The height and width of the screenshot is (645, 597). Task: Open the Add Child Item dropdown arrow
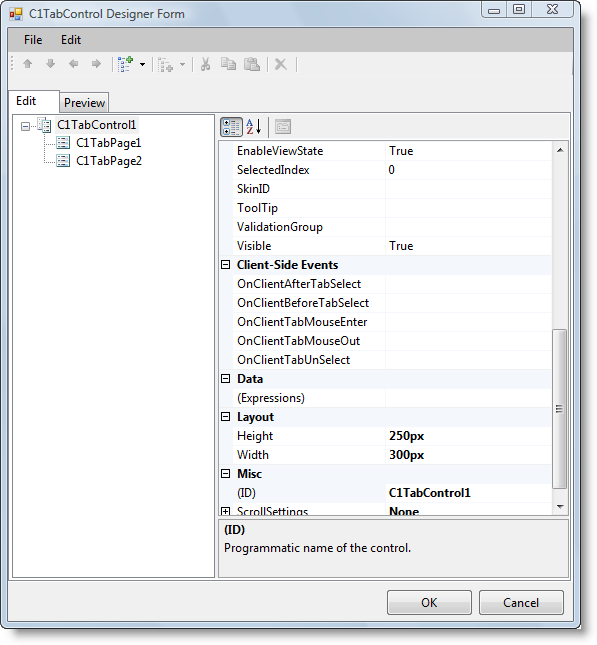[142, 65]
